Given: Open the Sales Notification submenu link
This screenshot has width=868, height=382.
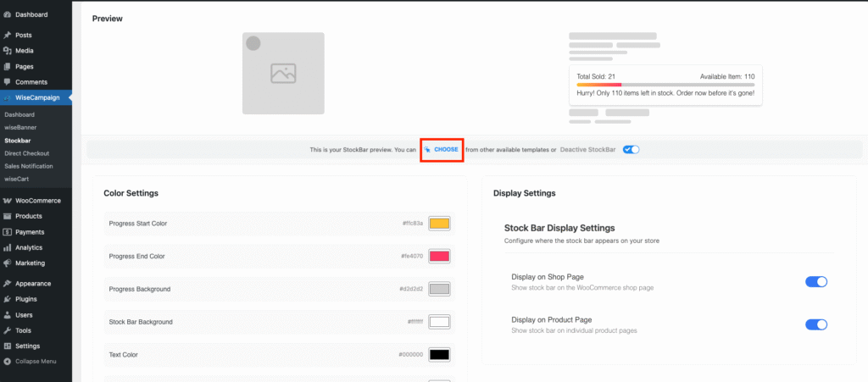Looking at the screenshot, I should tap(29, 166).
